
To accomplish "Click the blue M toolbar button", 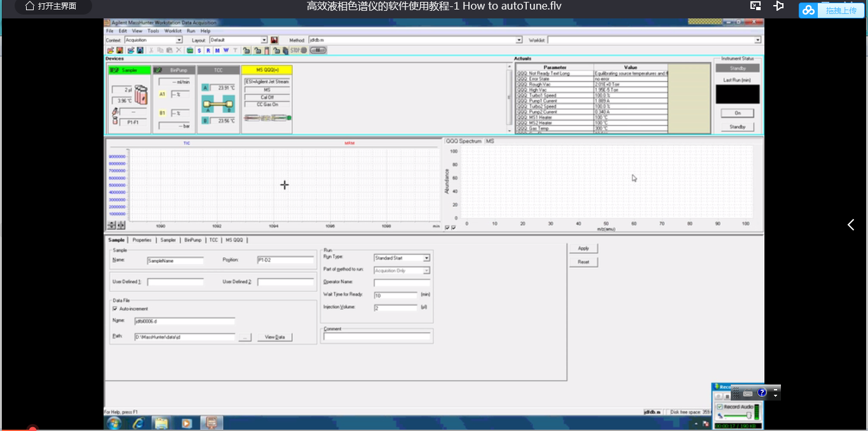I will [217, 50].
